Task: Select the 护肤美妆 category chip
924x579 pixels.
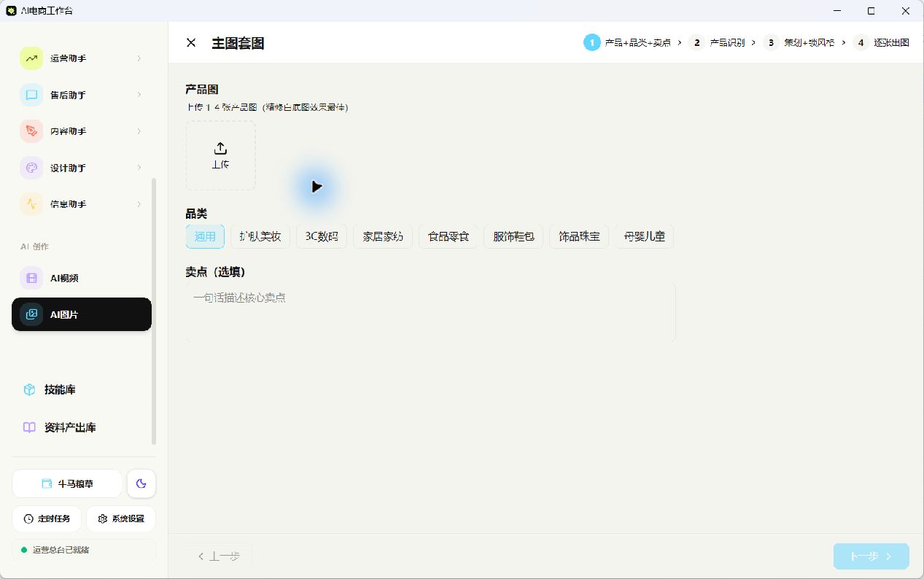Action: [260, 236]
